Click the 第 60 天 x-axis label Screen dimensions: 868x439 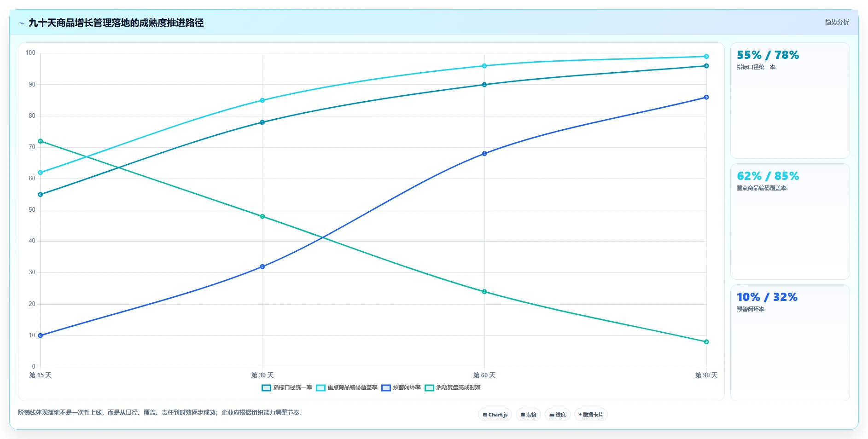coord(484,375)
